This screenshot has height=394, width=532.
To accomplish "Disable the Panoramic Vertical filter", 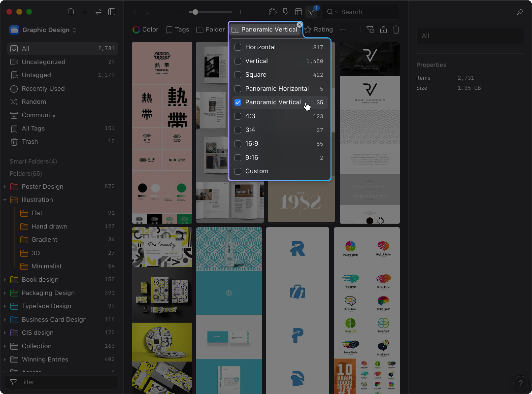I will tap(238, 102).
